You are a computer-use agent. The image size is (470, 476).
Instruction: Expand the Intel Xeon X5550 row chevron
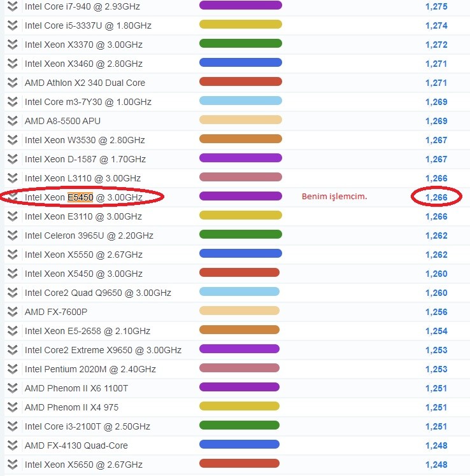(13, 255)
